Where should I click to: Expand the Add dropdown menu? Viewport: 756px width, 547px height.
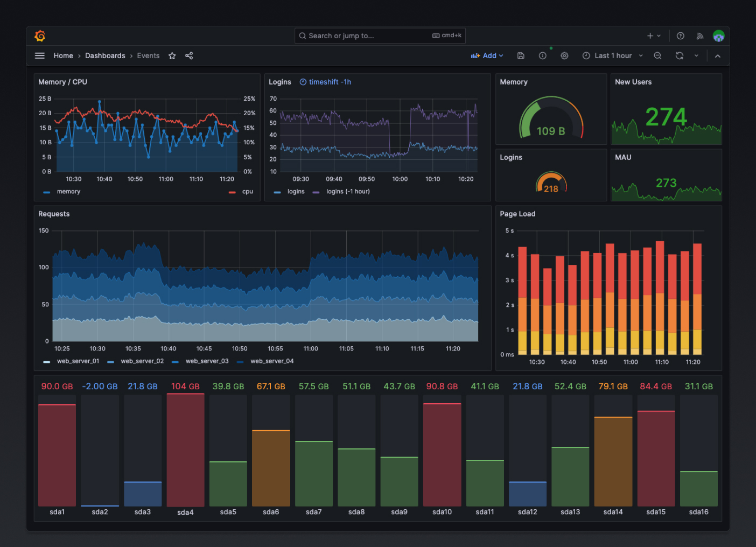[x=487, y=55]
